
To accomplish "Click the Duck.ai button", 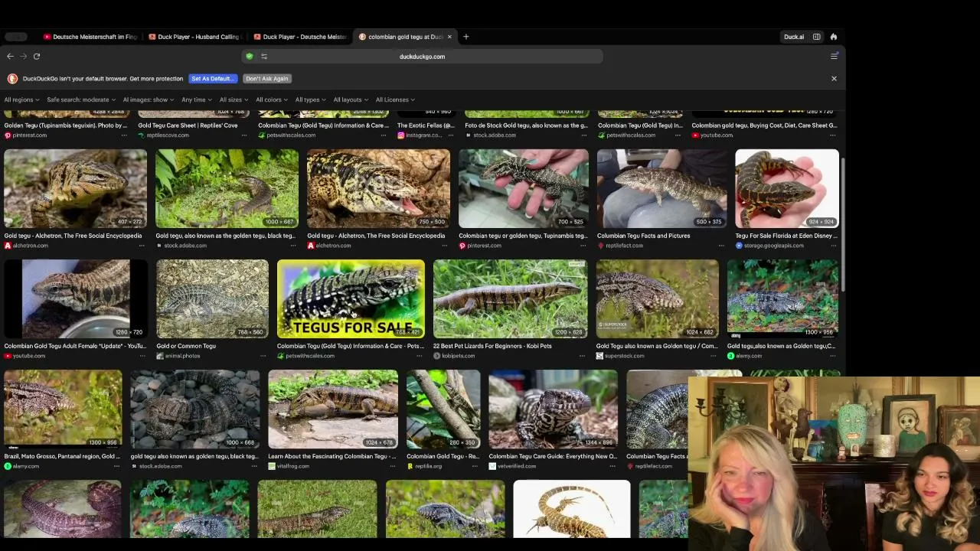I will coord(793,37).
